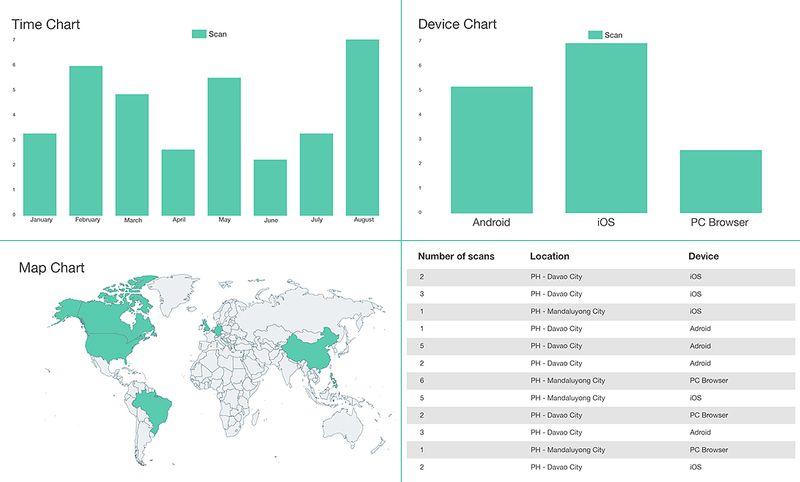The height and width of the screenshot is (482, 800).
Task: Click the Time Chart title
Action: [46, 24]
